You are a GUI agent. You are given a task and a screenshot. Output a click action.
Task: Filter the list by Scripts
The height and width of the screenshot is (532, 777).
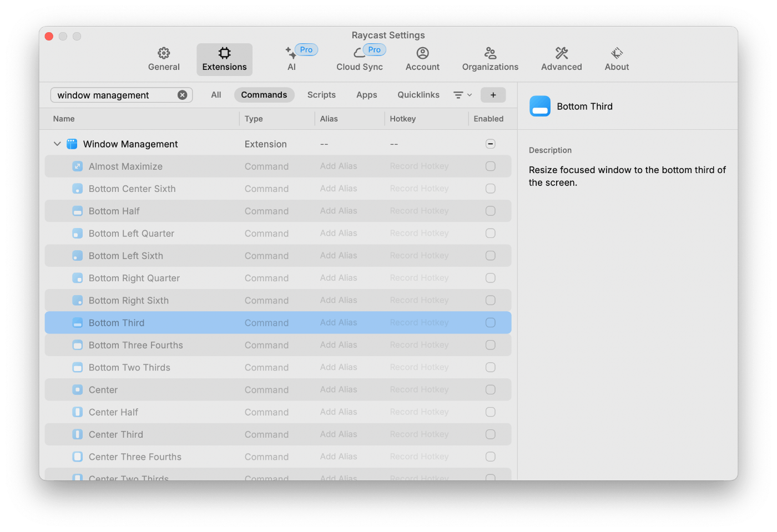(x=321, y=95)
